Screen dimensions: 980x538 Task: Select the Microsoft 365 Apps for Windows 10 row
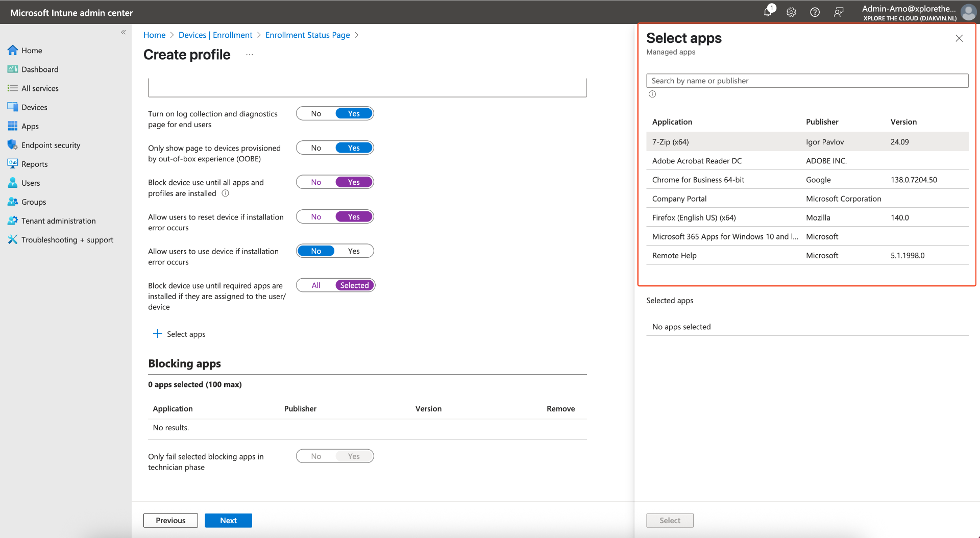(807, 236)
